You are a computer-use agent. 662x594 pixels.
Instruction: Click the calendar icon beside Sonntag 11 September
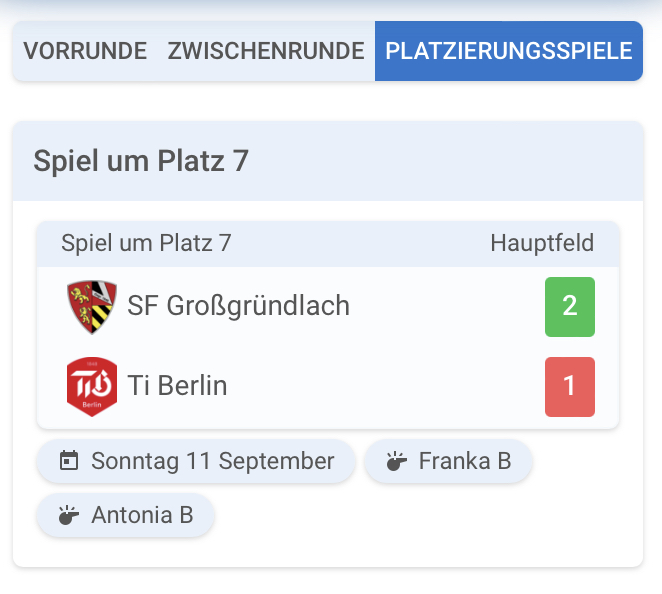point(69,461)
